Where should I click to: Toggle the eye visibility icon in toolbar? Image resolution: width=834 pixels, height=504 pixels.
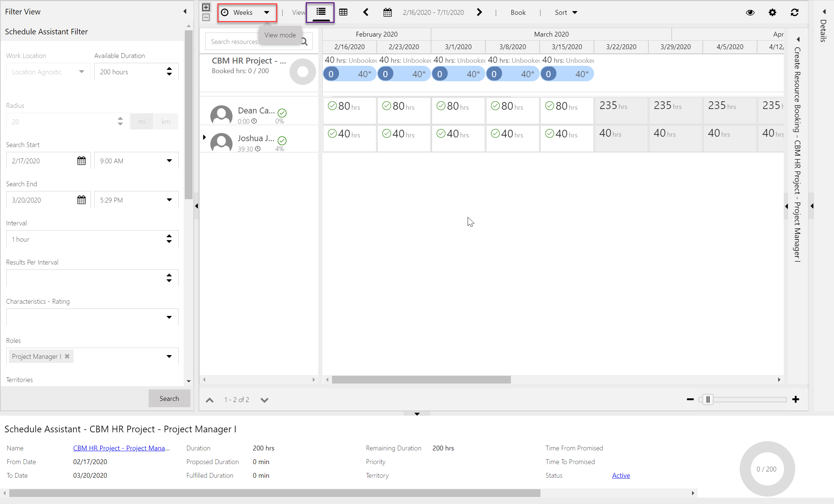(750, 13)
